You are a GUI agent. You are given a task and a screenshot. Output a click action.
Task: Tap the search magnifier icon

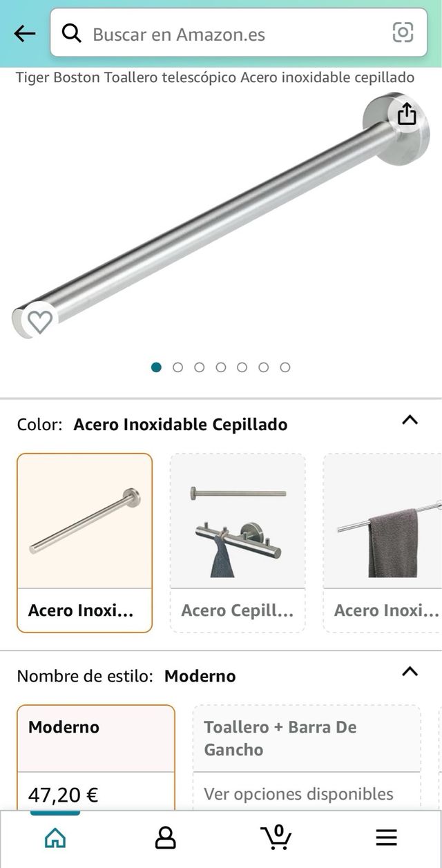click(x=72, y=33)
